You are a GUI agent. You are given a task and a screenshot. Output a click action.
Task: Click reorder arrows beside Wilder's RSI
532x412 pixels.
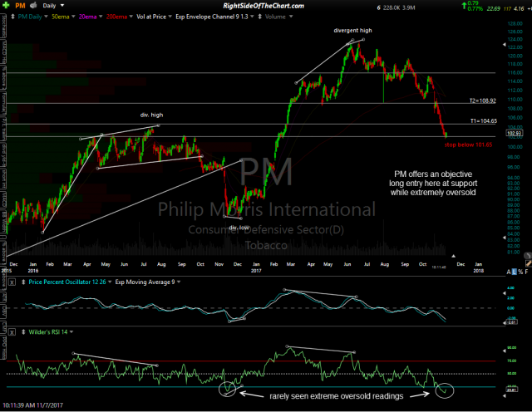(x=23, y=332)
